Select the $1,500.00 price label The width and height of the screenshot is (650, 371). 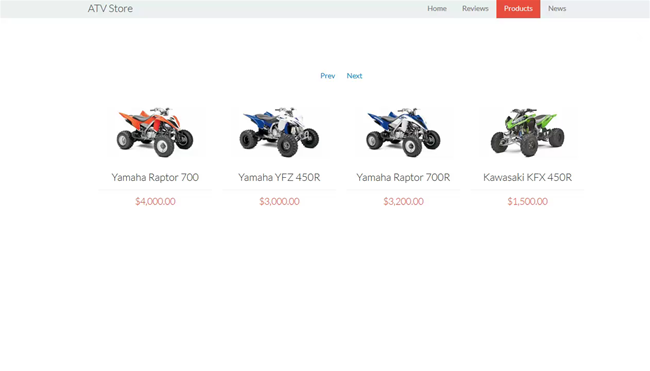coord(527,201)
